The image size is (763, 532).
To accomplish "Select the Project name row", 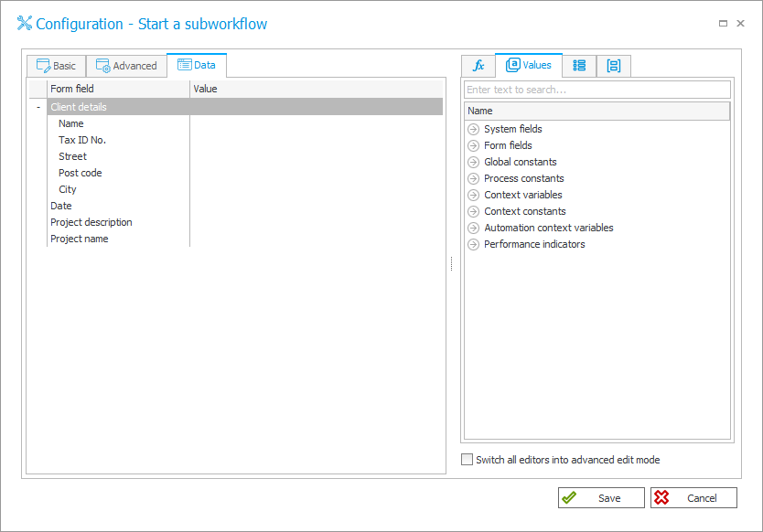I will (x=245, y=239).
